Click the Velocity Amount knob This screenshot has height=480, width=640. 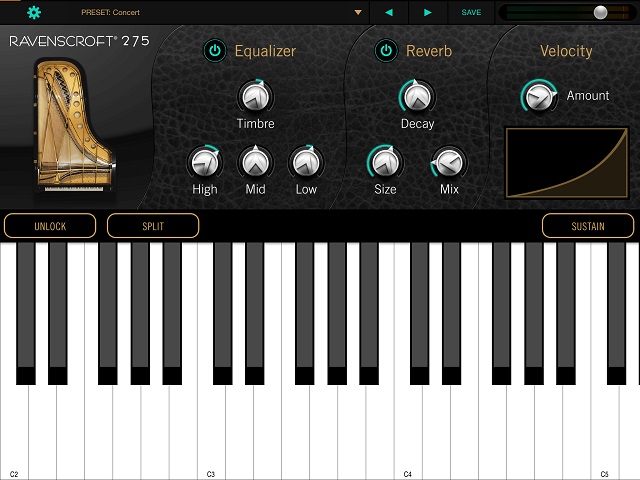click(x=538, y=97)
